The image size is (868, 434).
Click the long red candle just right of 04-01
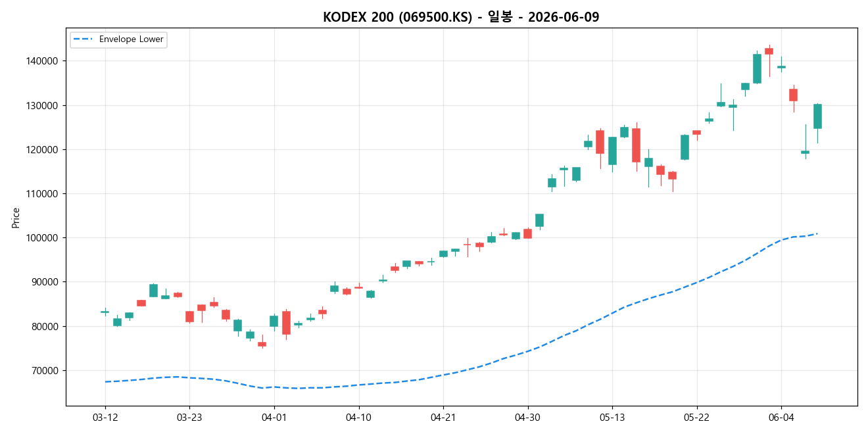point(286,322)
